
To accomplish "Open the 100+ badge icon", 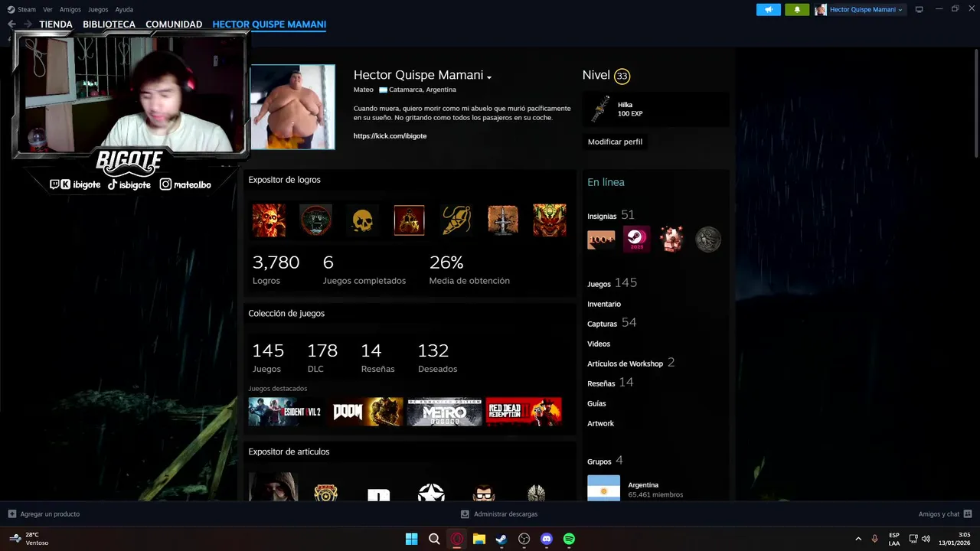I will click(x=601, y=240).
